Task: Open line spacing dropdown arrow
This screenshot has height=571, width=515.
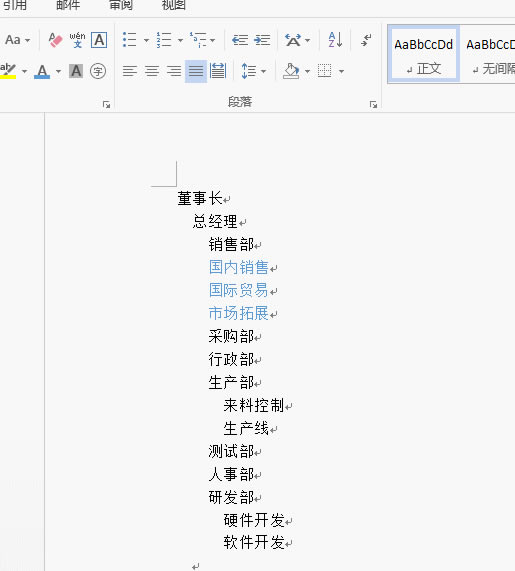Action: (x=263, y=71)
